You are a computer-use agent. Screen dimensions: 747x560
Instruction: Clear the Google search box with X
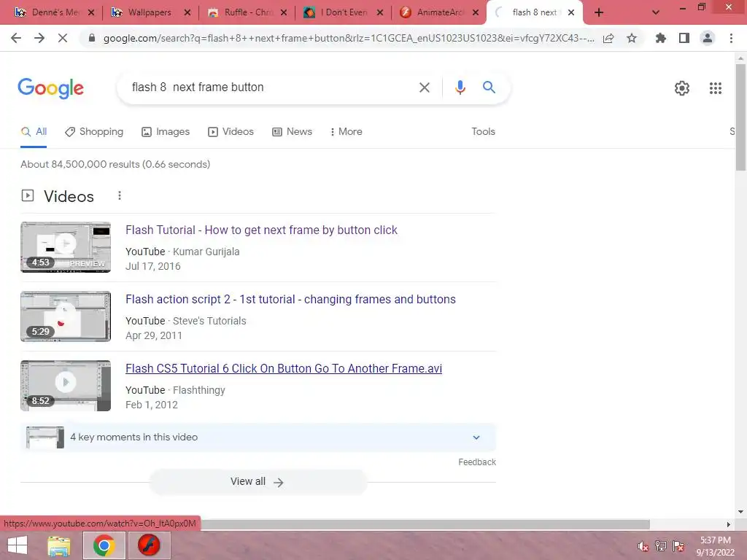pyautogui.click(x=424, y=87)
